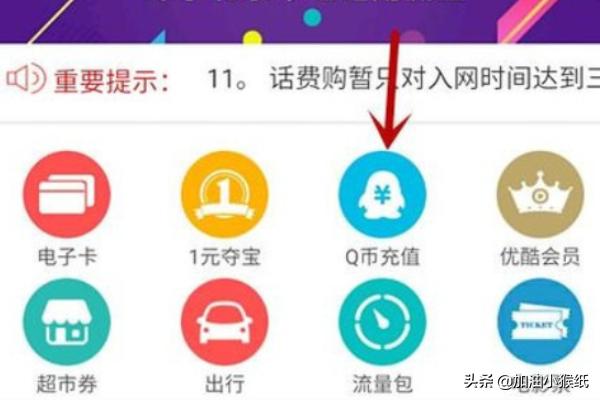Viewport: 600px width, 400px height.
Task: Select the blue ticket icon
Action: 540,322
